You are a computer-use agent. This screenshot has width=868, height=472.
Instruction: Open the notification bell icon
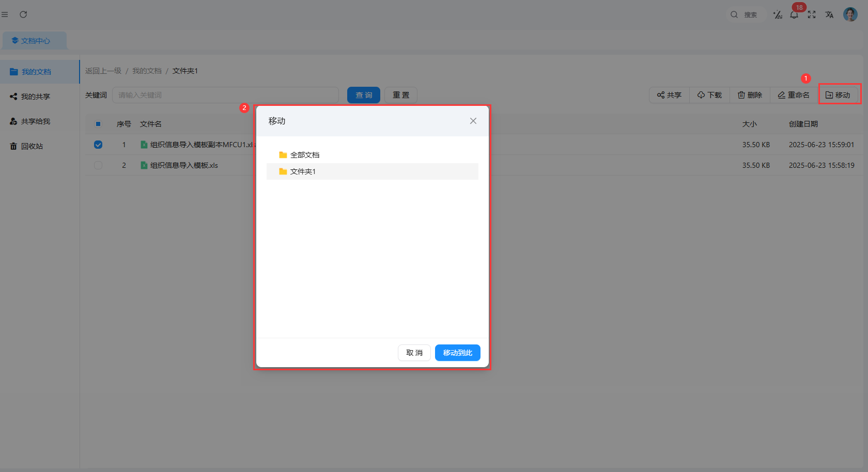point(794,14)
